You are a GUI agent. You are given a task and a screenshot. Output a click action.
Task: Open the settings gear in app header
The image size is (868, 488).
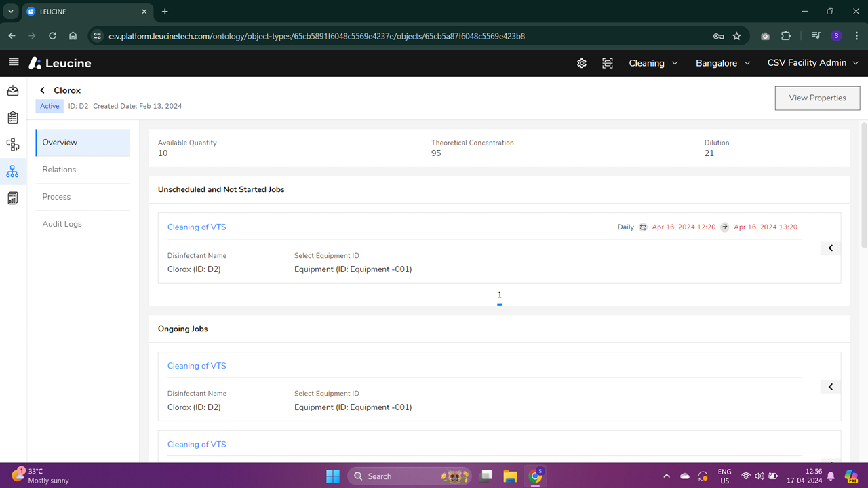tap(582, 63)
